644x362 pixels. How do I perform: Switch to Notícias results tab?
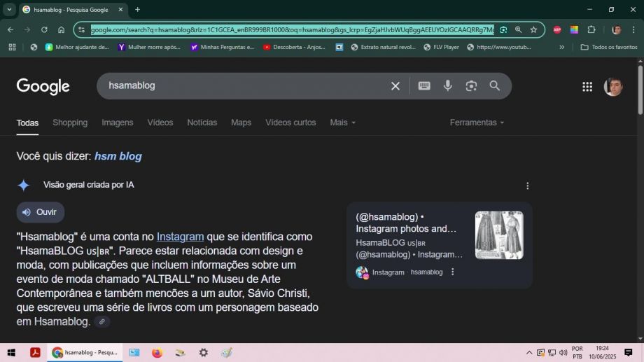(202, 123)
